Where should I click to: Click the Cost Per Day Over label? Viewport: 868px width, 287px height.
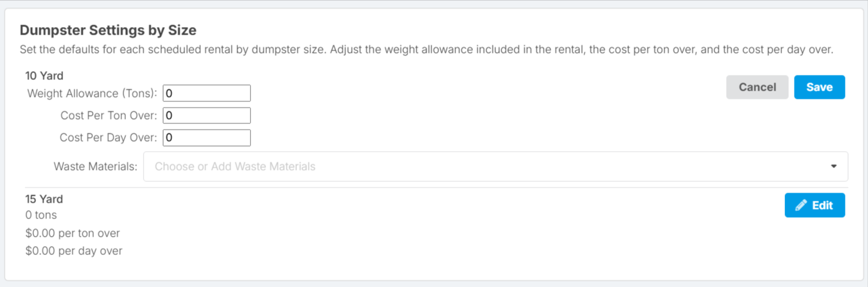click(x=109, y=138)
